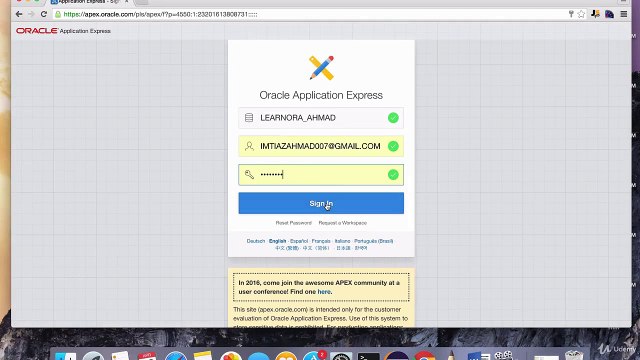Switch language to Português (Brasil)
This screenshot has width=640, height=360.
coord(373,241)
